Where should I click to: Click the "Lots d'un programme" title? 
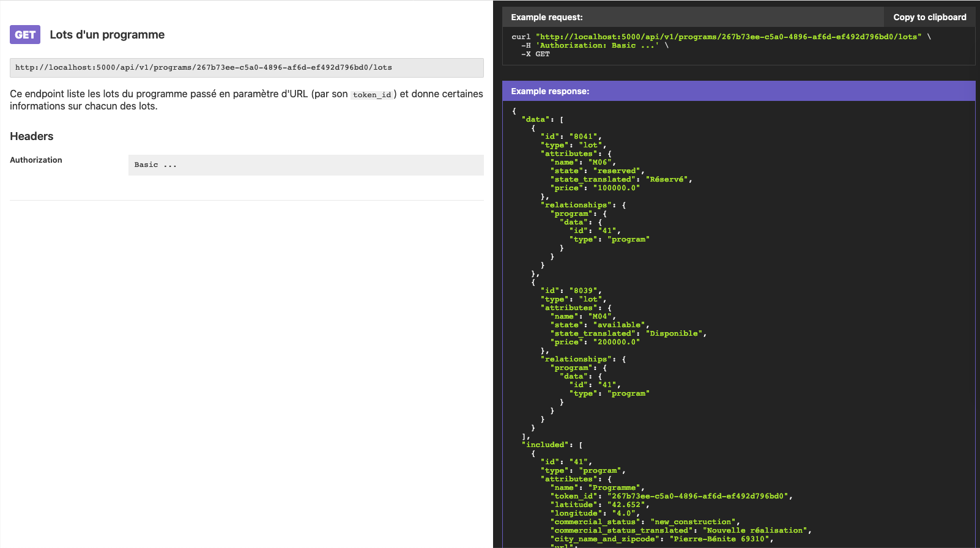click(107, 35)
